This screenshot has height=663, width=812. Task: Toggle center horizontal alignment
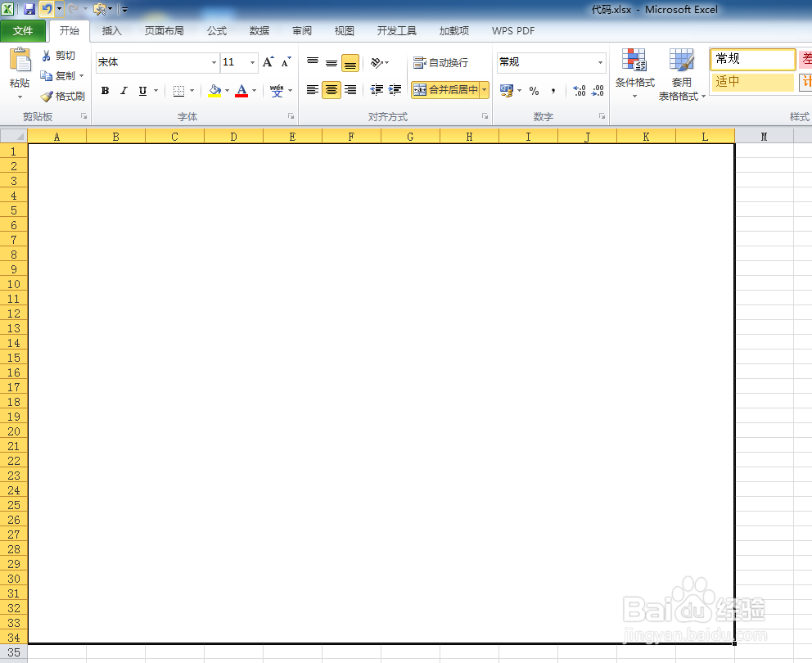pyautogui.click(x=332, y=90)
